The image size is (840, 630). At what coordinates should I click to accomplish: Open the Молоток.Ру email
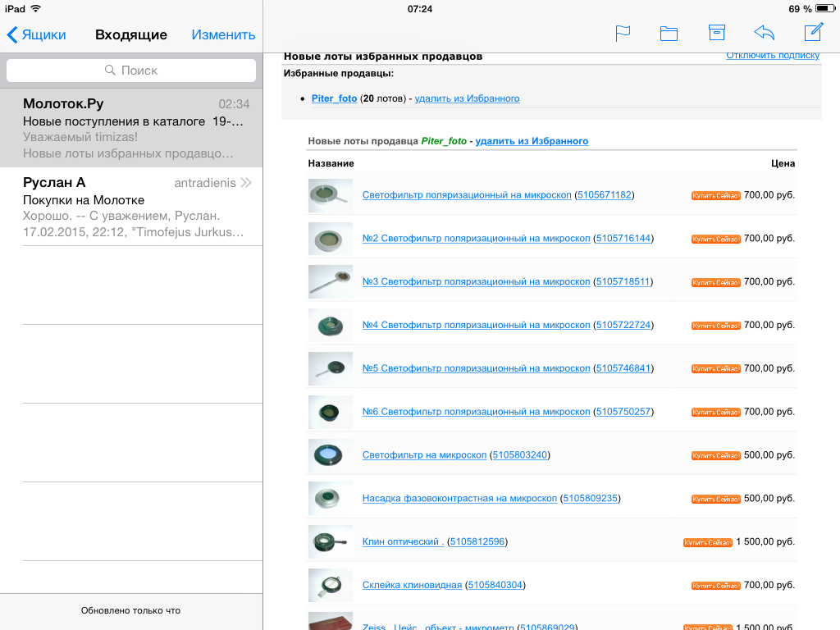tap(131, 128)
